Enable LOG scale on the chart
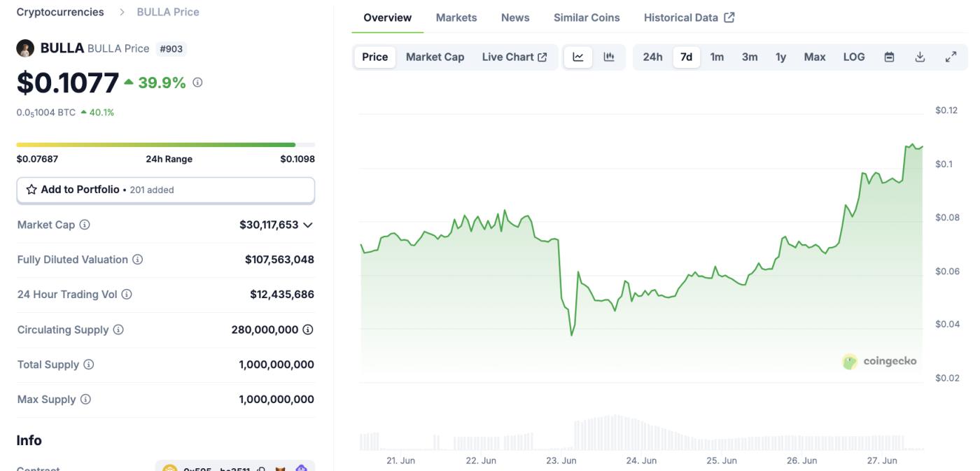980x471 pixels. [853, 56]
